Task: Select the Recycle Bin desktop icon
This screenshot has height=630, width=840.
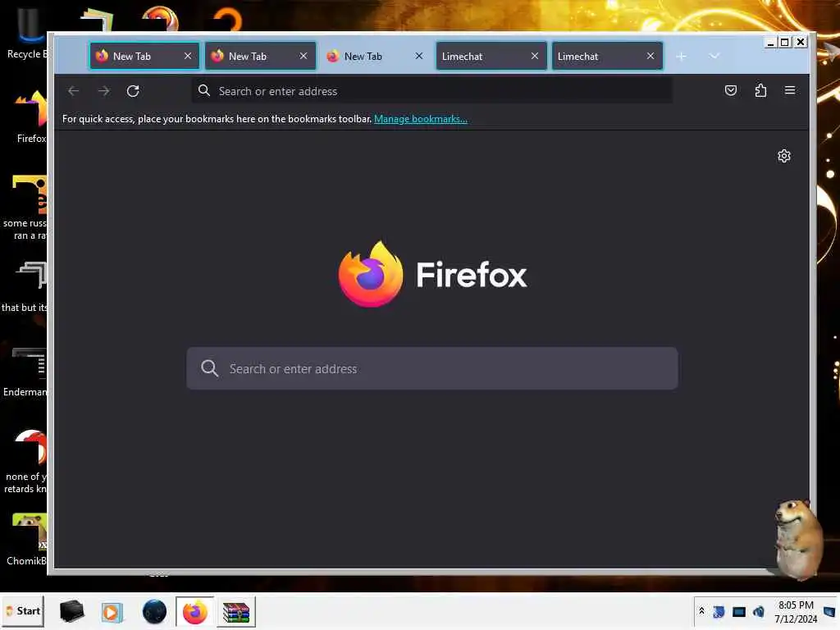Action: [x=27, y=33]
